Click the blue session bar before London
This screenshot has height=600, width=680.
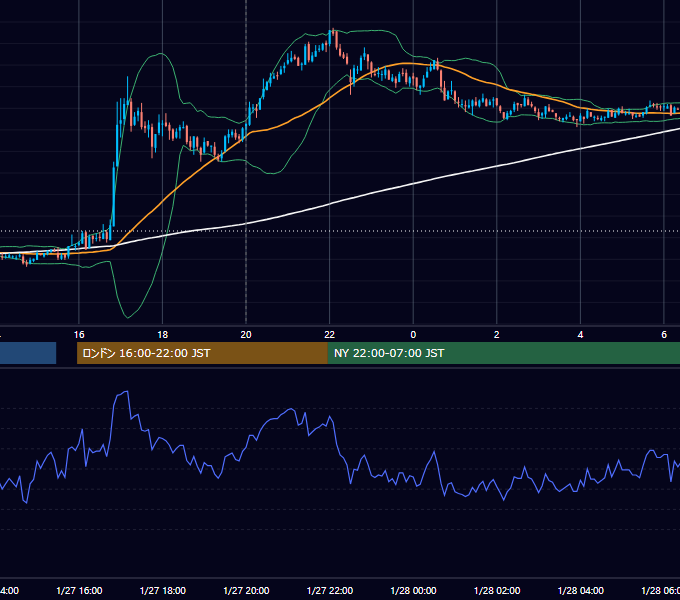tap(28, 353)
